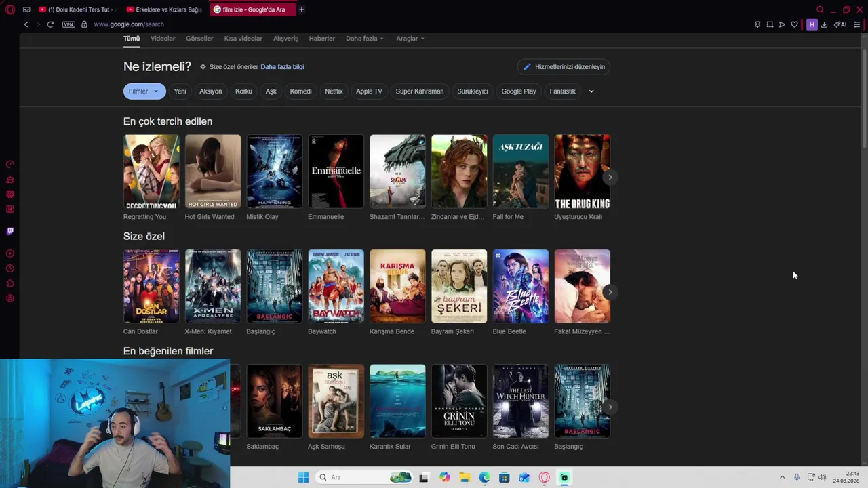The width and height of the screenshot is (868, 488).
Task: Show next 'Size özel' movies arrow
Action: pyautogui.click(x=610, y=293)
